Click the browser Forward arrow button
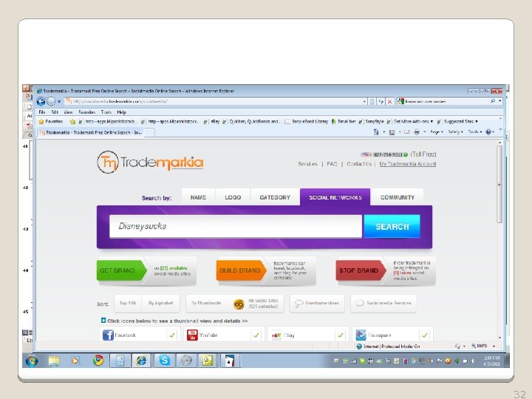 tap(51, 101)
